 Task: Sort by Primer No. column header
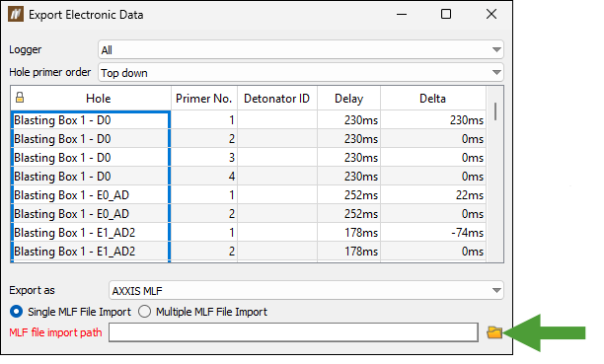203,99
